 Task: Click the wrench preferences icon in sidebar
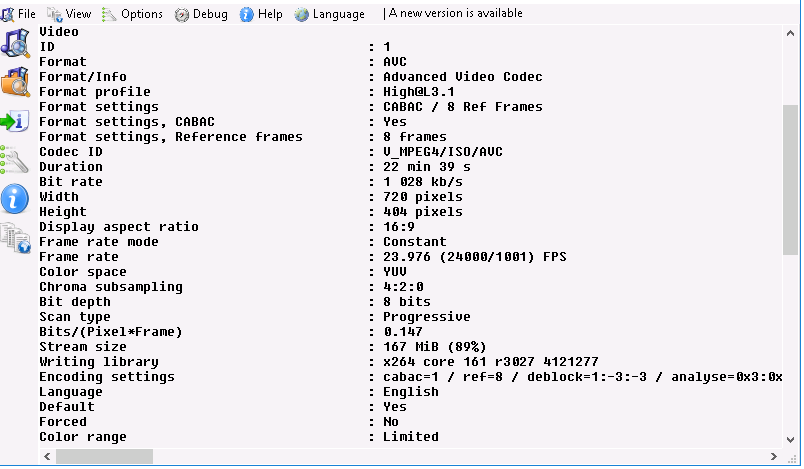coord(15,160)
